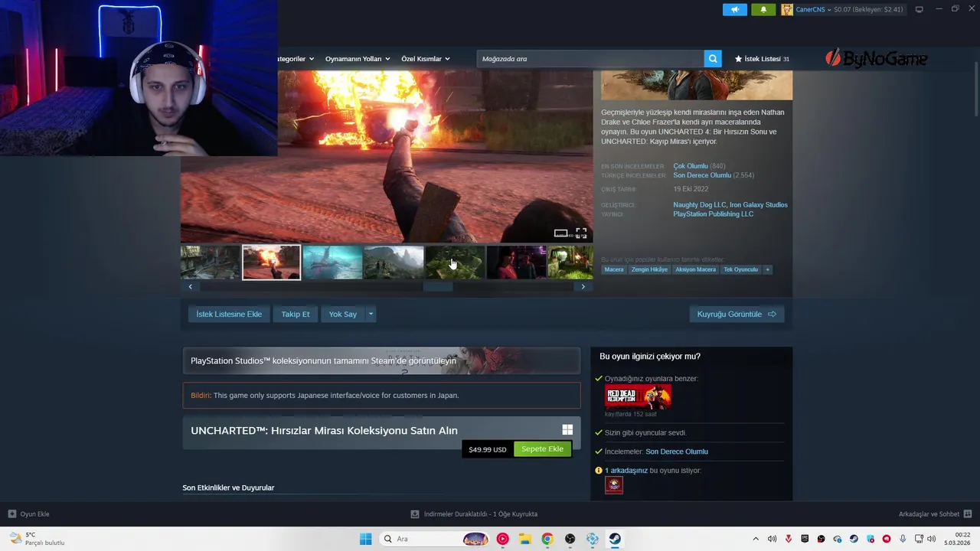Click inside the Mağazada ara search field
This screenshot has width=980, height=551.
click(590, 59)
